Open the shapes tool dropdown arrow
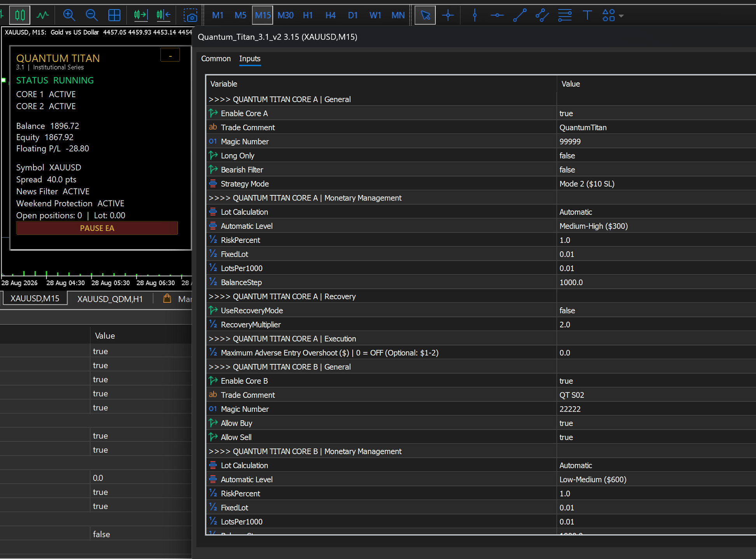Screen dimensions: 756x559 (x=621, y=16)
